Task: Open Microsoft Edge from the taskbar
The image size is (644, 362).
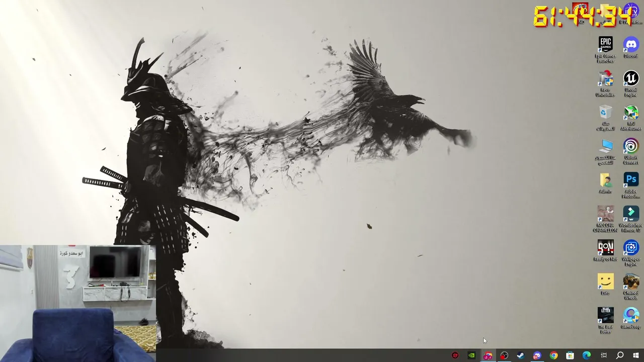Action: (587, 355)
